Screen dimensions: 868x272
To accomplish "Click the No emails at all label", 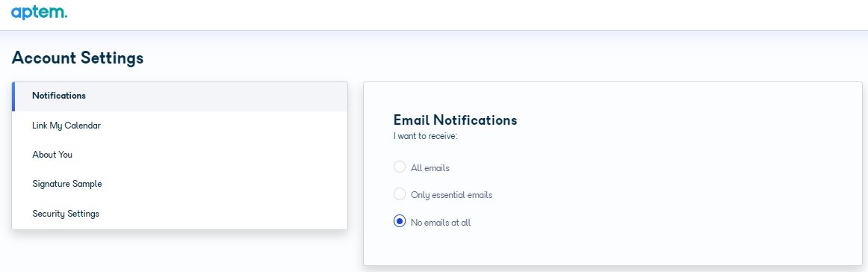I will click(441, 223).
